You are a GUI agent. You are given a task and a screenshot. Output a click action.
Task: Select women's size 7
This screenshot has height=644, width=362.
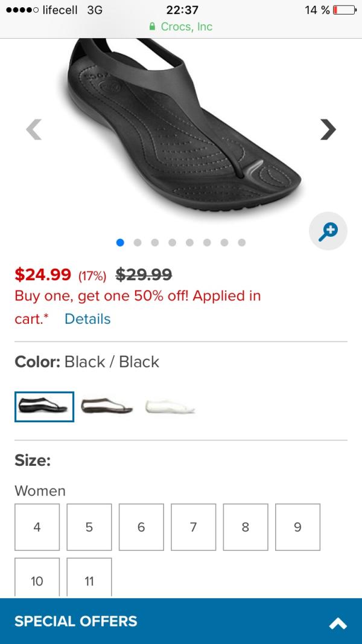(193, 527)
